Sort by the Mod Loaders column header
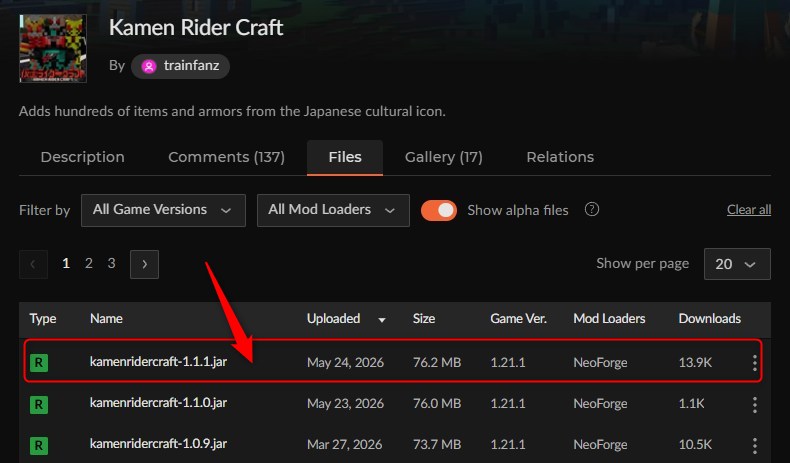 pyautogui.click(x=609, y=318)
